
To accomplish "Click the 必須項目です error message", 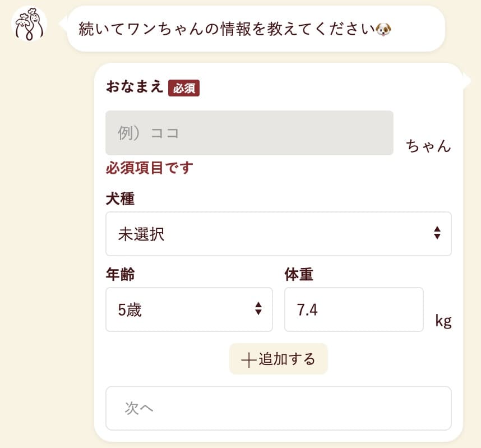I will 149,168.
